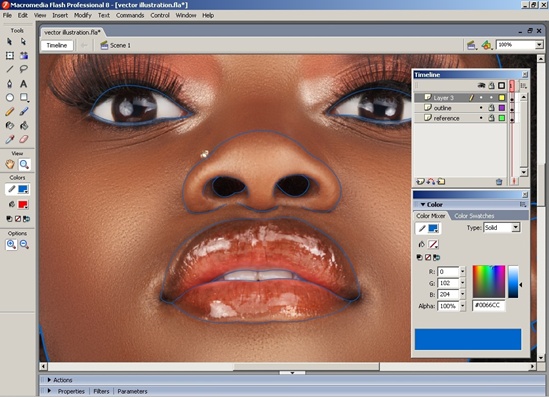Collapse the Color panel triangle
Viewport: 549px width, 397px height.
tap(423, 204)
